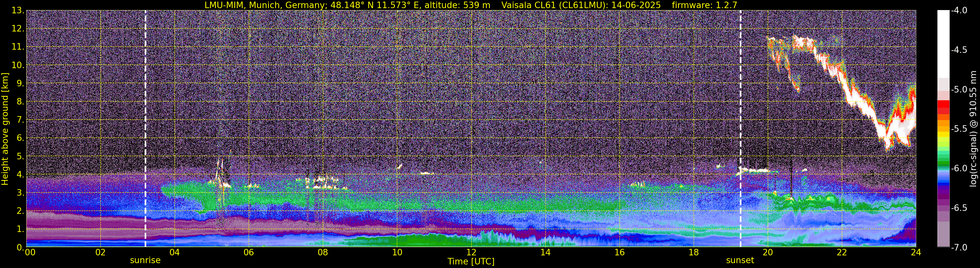Screen dimensions: 980x268
Task: Click the height tick "8." on the y-axis
Action: click(x=20, y=102)
